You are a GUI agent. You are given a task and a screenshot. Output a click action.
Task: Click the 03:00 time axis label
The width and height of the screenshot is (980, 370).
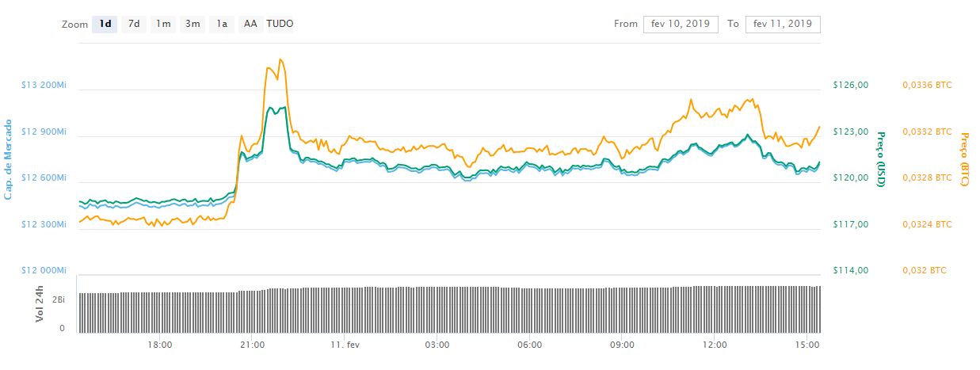click(437, 345)
